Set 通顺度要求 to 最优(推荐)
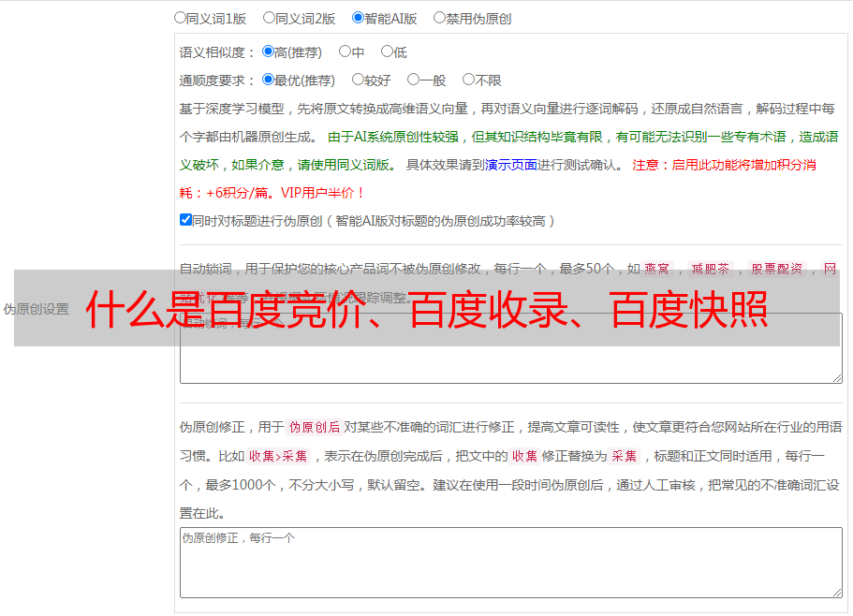853x616 pixels. coord(268,80)
